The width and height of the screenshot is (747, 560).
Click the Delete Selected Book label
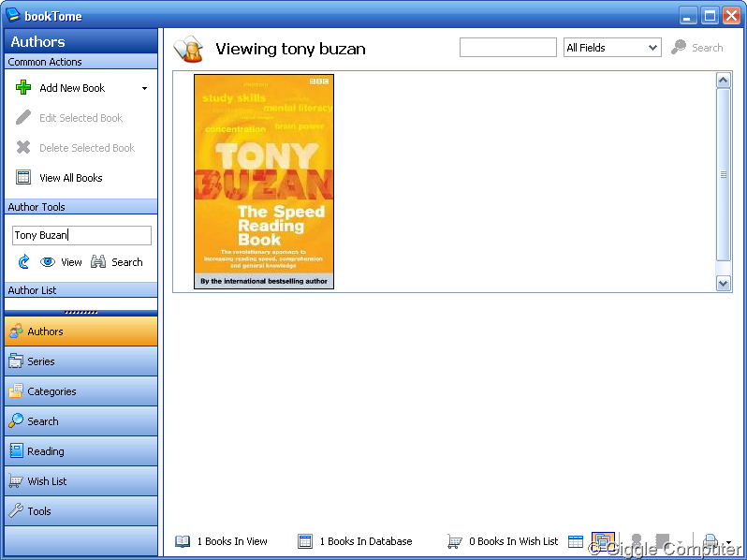(87, 148)
